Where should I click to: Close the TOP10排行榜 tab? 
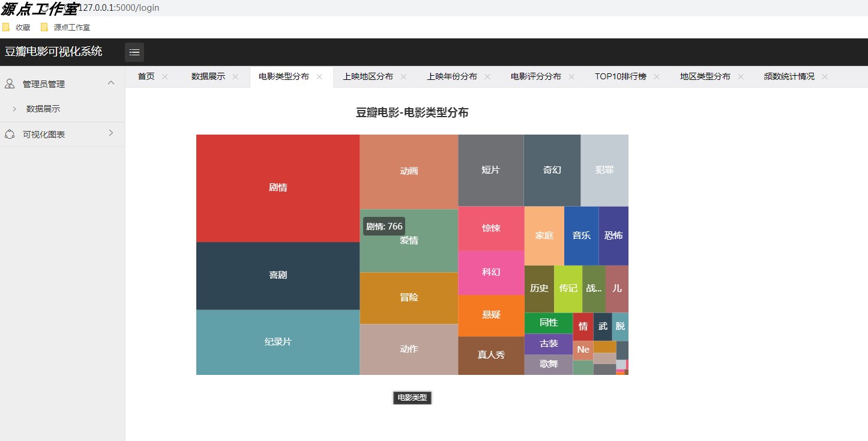tap(657, 76)
